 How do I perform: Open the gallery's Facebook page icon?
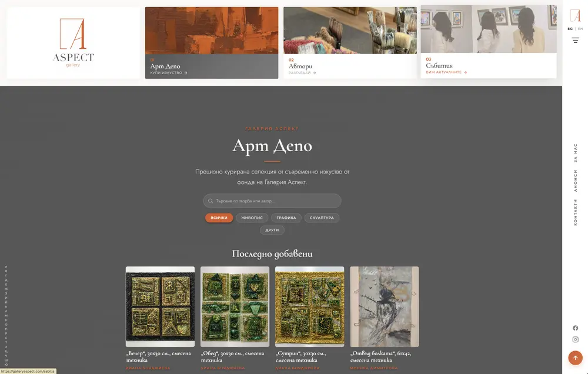pyautogui.click(x=575, y=328)
